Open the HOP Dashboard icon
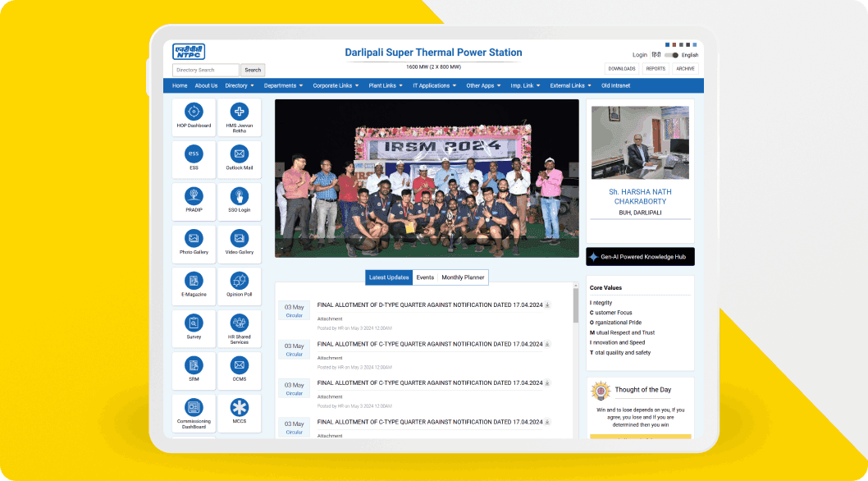The image size is (868, 481). [x=194, y=115]
